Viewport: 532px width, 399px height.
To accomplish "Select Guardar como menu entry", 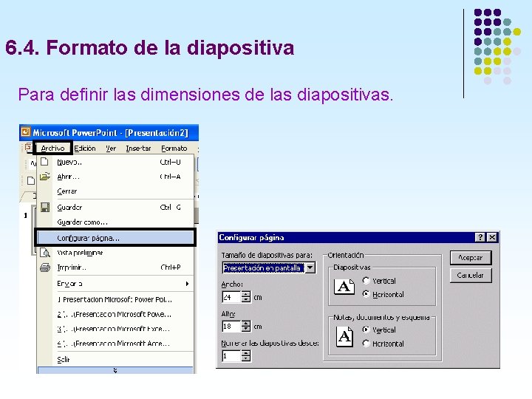I will [x=115, y=222].
